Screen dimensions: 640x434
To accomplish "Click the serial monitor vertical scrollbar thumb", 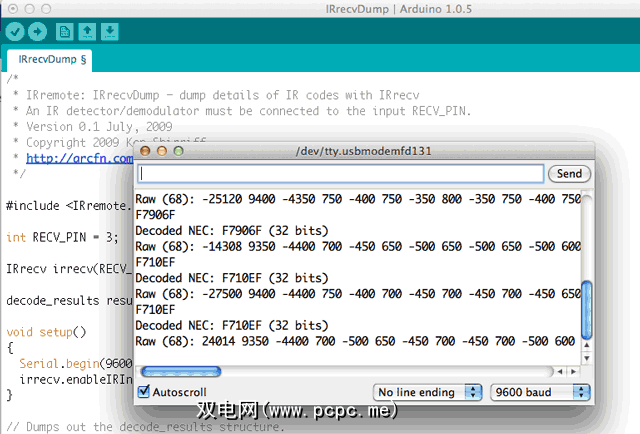I will click(587, 310).
